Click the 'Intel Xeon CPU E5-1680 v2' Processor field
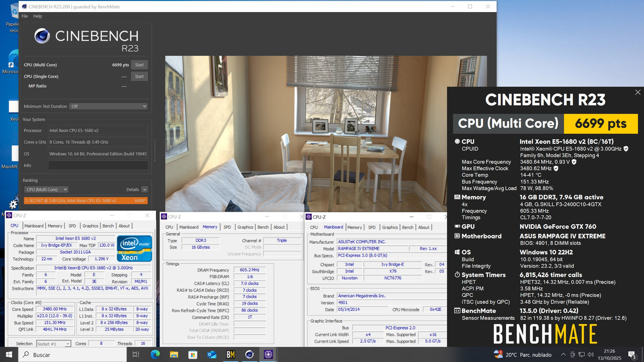This screenshot has height=362, width=644. point(98,130)
